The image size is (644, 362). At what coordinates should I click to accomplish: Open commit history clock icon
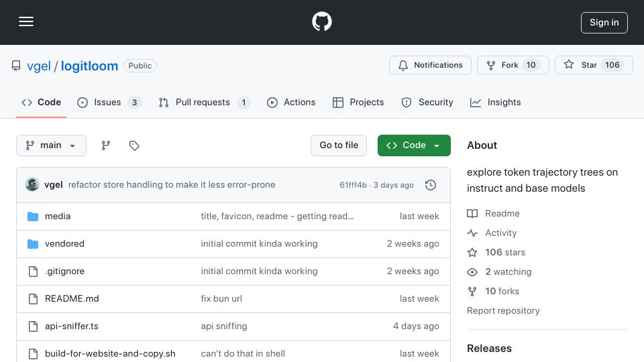pos(431,185)
